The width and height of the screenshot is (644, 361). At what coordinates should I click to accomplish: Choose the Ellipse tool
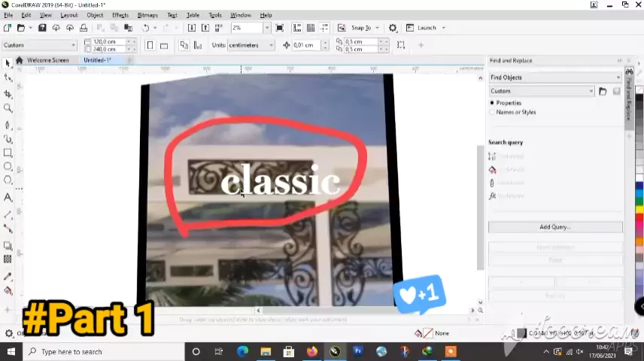coord(8,166)
